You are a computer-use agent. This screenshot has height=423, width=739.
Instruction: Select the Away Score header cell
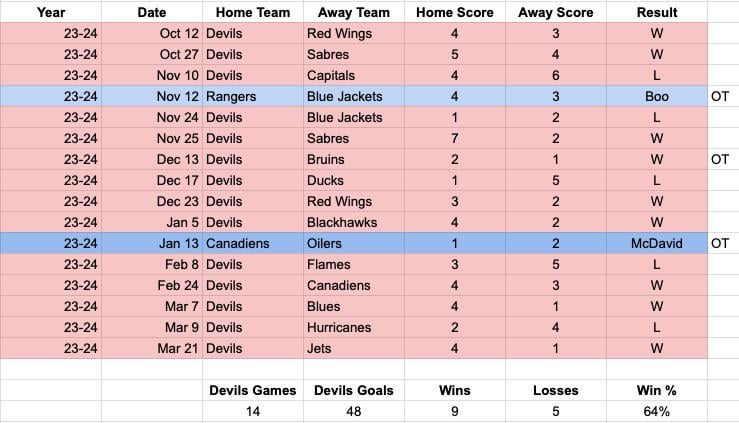click(556, 12)
